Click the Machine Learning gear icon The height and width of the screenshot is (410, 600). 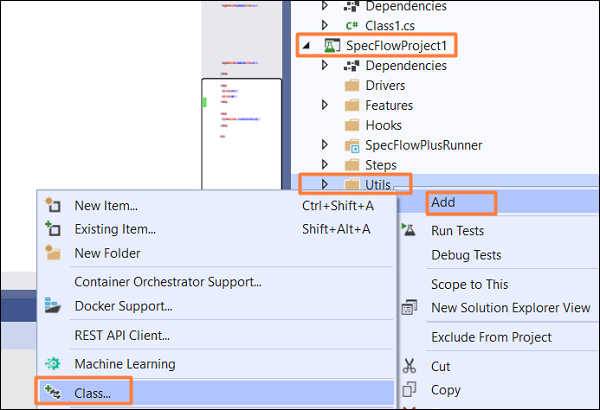pos(54,364)
